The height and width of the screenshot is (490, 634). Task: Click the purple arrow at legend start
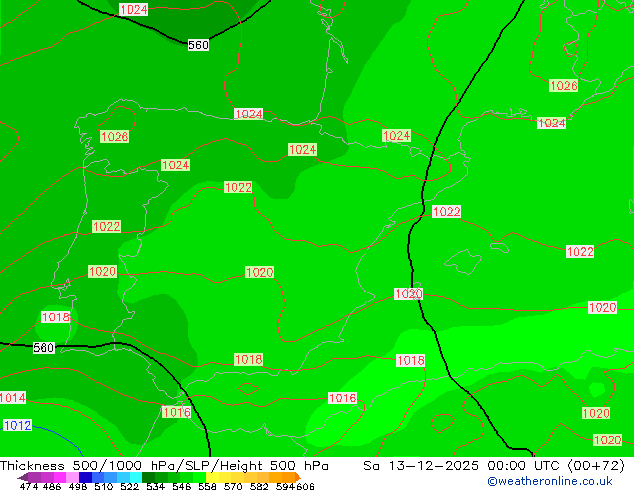click(23, 477)
